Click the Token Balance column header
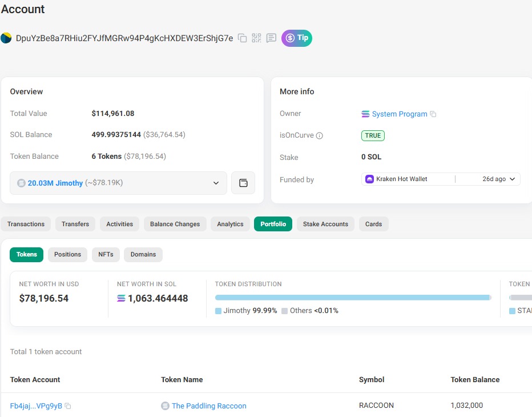The width and height of the screenshot is (532, 417). 475,380
